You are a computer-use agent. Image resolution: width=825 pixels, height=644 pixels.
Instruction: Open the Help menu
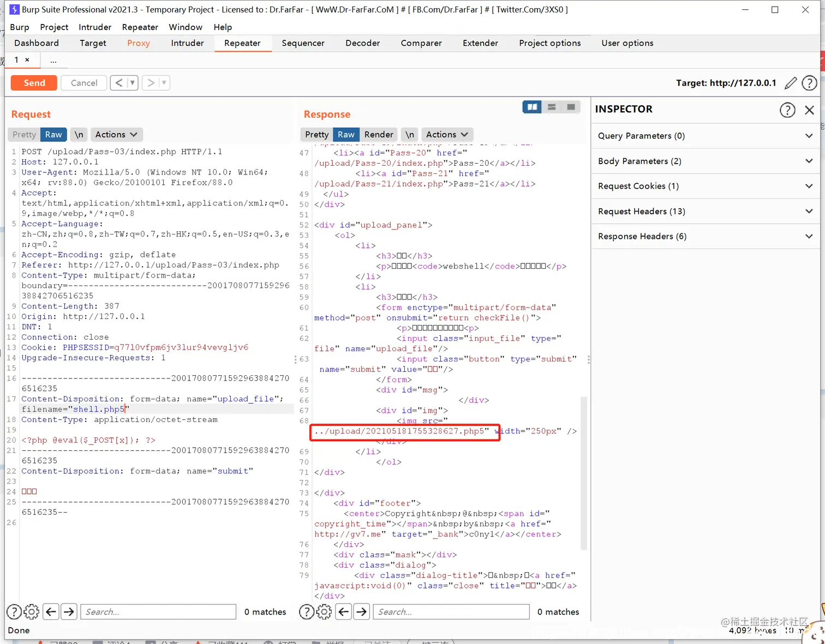click(x=223, y=27)
